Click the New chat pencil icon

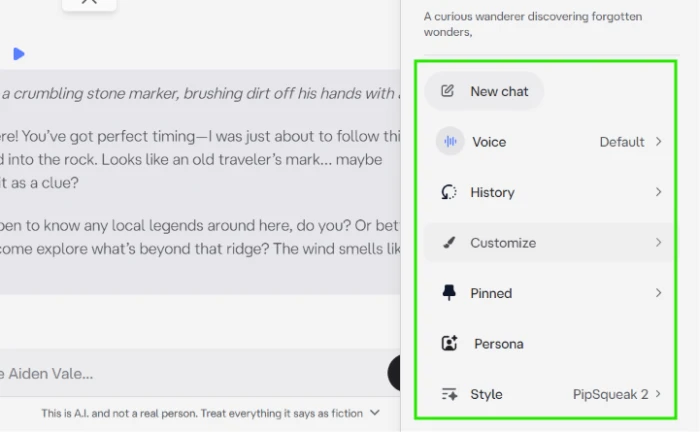pos(447,91)
